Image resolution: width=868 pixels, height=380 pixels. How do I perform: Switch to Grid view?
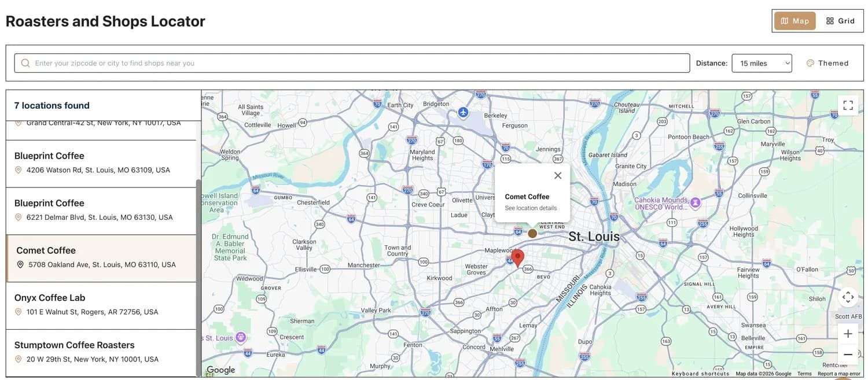click(x=840, y=21)
